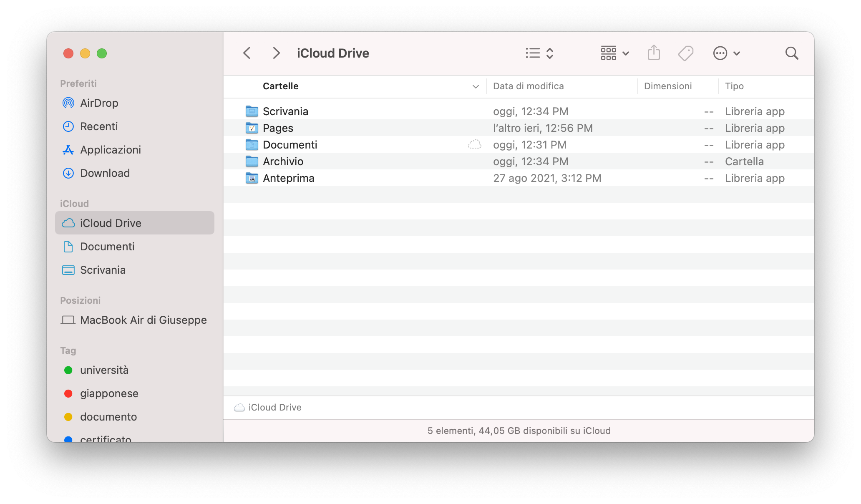Sort by the Tipo column header
The image size is (861, 504).
pos(734,86)
